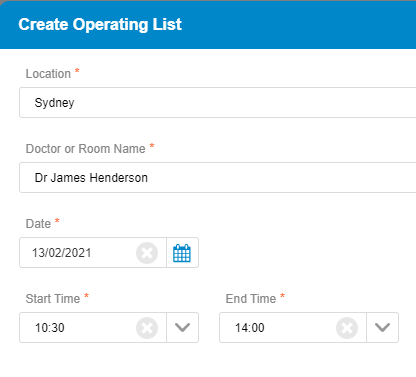Viewport: 416px width, 377px height.
Task: Select the Doctor or Room Name field
Action: pos(218,178)
